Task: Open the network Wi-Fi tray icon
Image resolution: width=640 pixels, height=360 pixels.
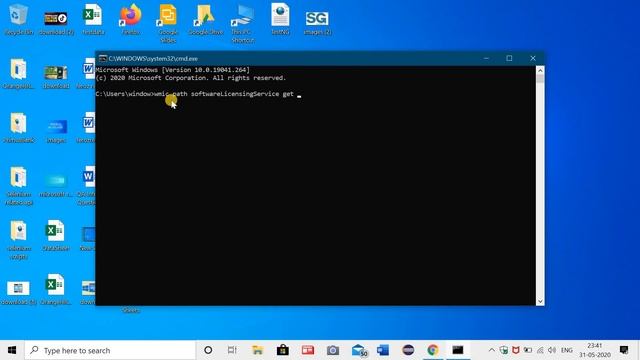Action: [x=540, y=350]
